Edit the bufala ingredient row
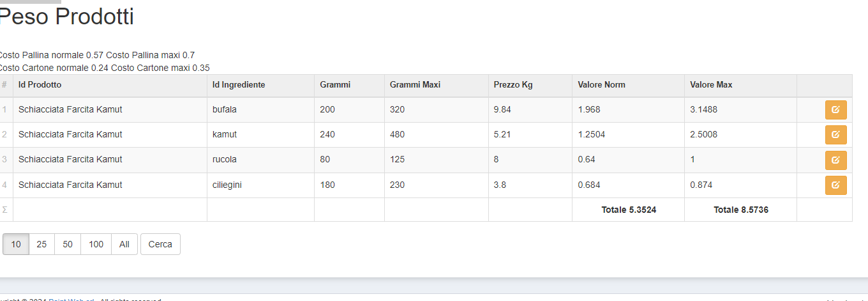868x301 pixels. click(x=835, y=110)
